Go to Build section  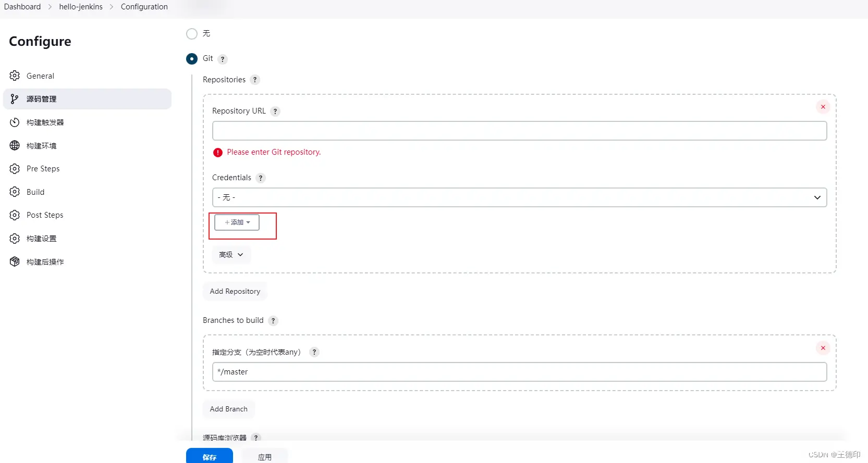coord(87,192)
